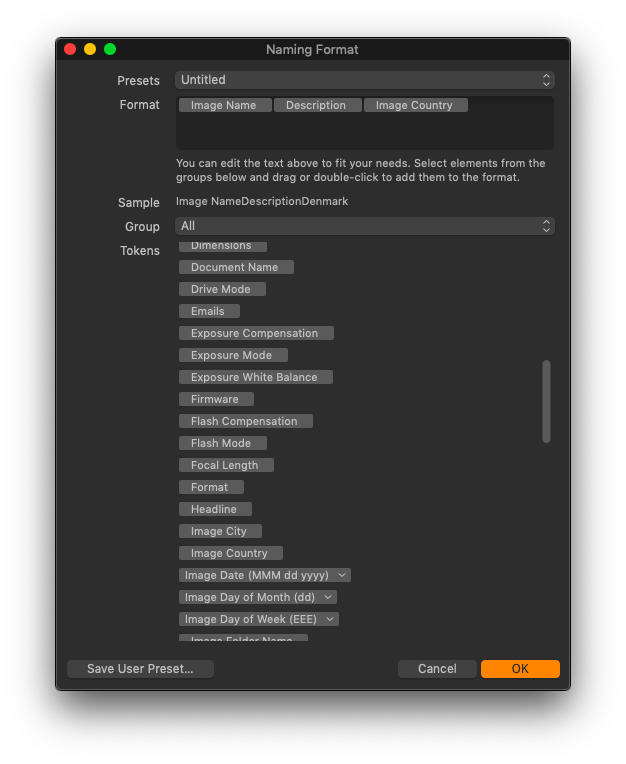
Task: Expand Image Day of Month format chevron
Action: 328,597
